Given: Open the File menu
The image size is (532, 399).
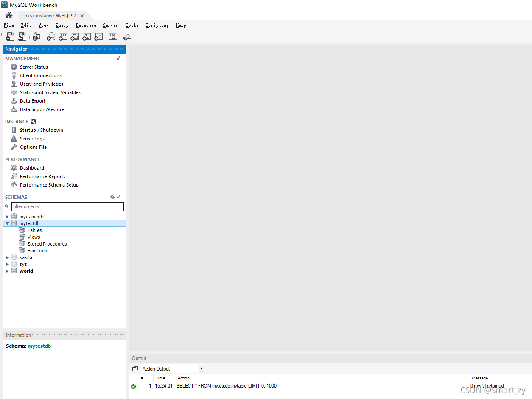Looking at the screenshot, I should (9, 25).
